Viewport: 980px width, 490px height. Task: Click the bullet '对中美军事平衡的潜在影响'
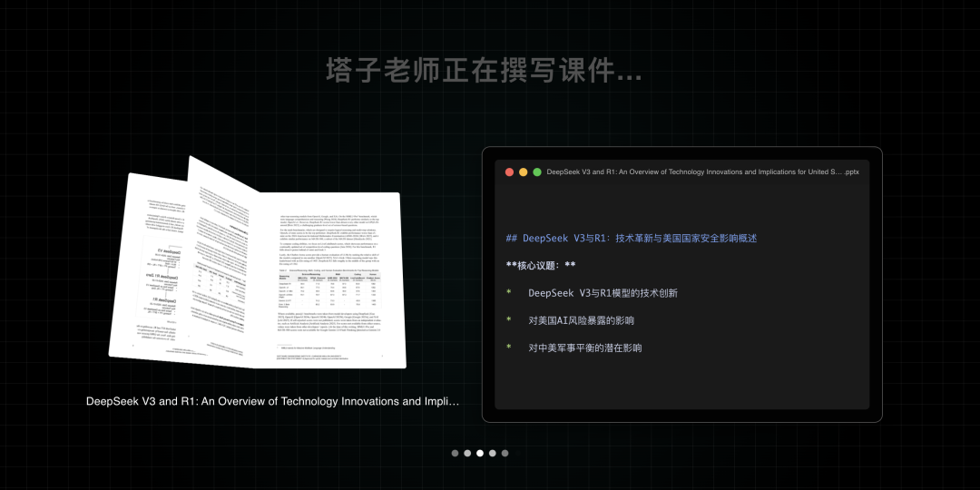tap(585, 348)
